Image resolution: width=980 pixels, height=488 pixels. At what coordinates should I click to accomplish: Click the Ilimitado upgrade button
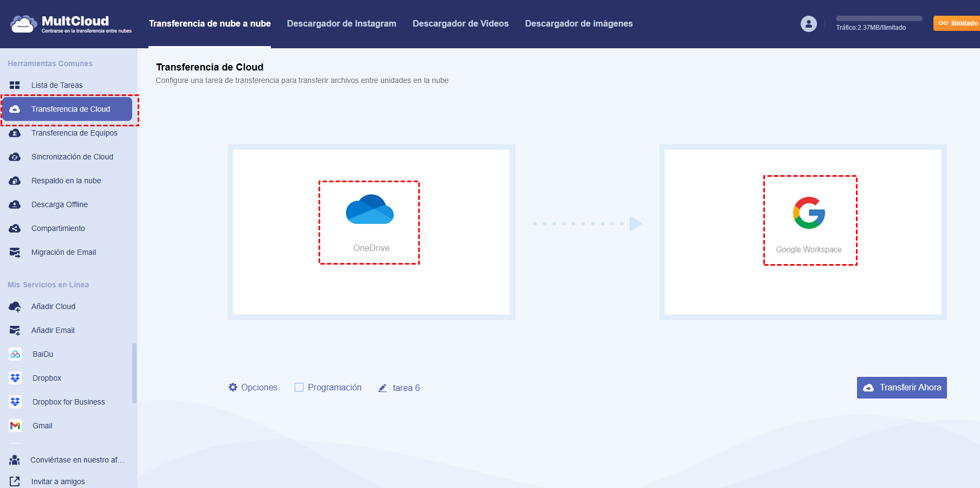pyautogui.click(x=957, y=23)
